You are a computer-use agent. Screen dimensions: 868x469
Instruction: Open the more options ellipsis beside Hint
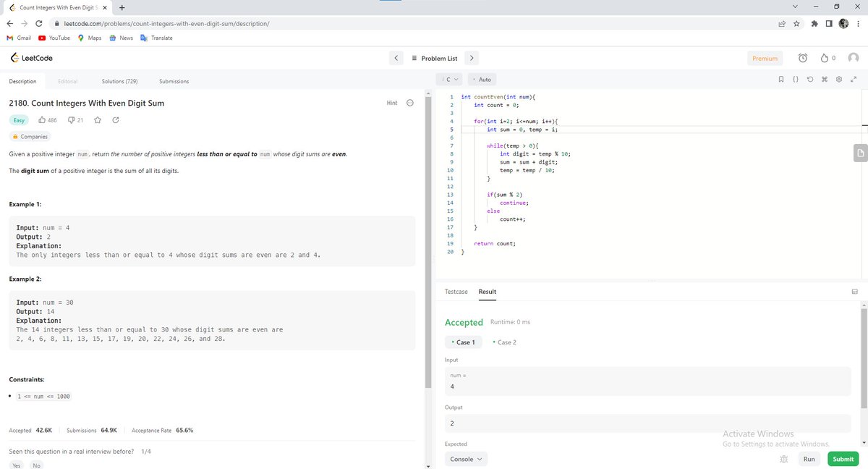410,103
